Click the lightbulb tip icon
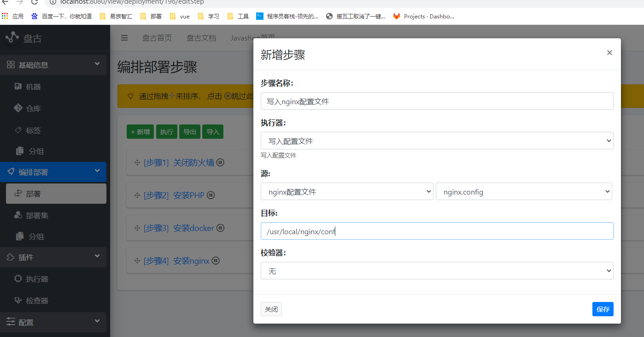644x337 pixels. 131,96
